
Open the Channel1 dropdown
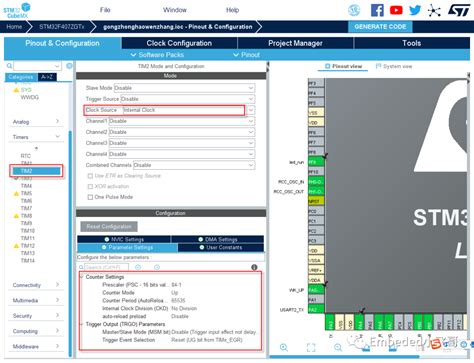coord(182,121)
